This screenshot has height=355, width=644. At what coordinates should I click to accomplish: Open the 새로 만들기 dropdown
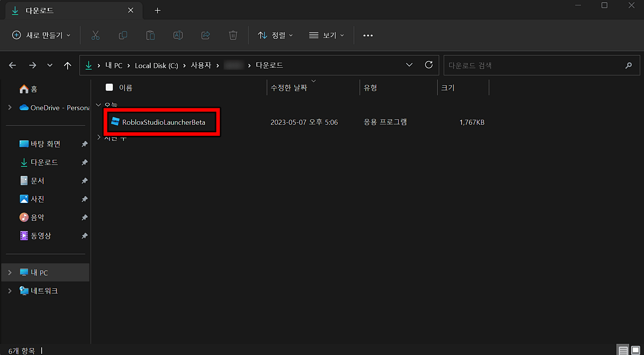tap(41, 35)
